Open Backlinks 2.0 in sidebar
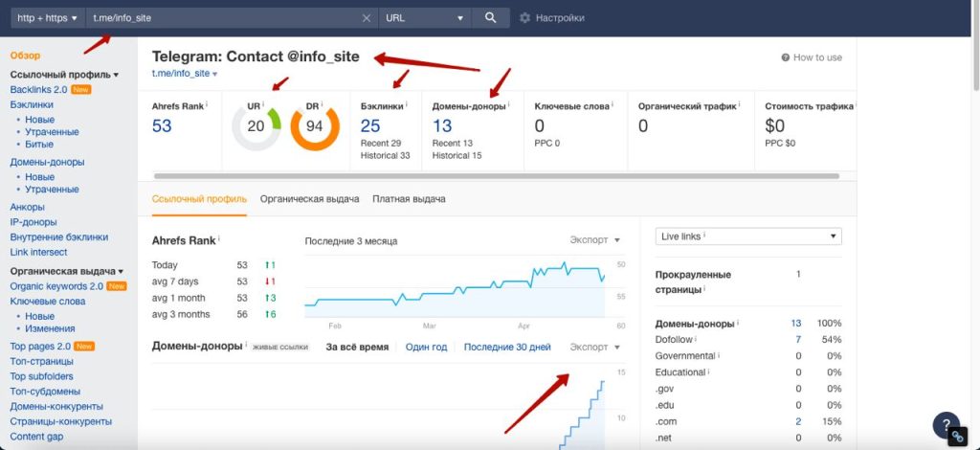980x450 pixels. (x=38, y=89)
